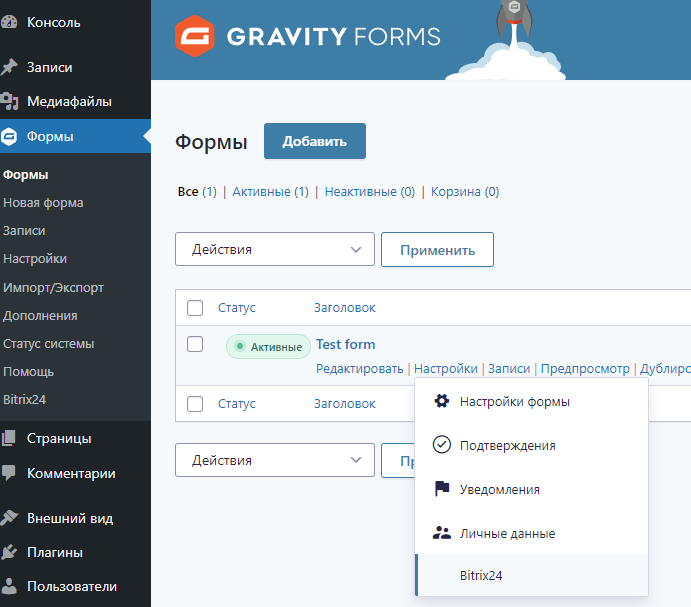Click the Внешний вид brush icon
The image size is (691, 607).
click(x=9, y=518)
